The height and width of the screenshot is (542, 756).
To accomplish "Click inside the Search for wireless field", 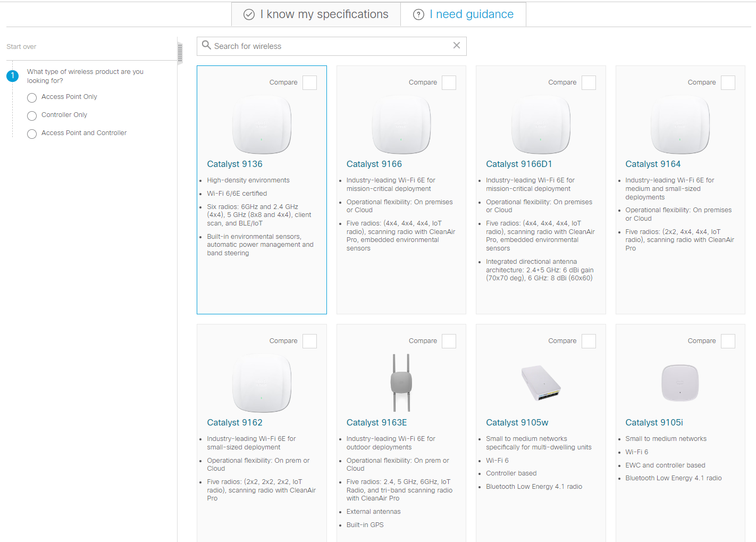I will point(319,46).
